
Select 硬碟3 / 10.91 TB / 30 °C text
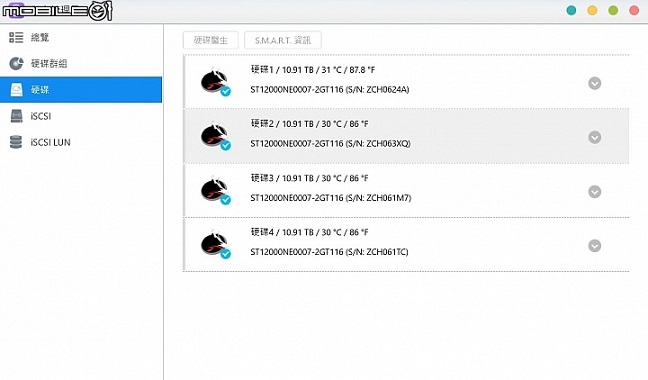[310, 178]
